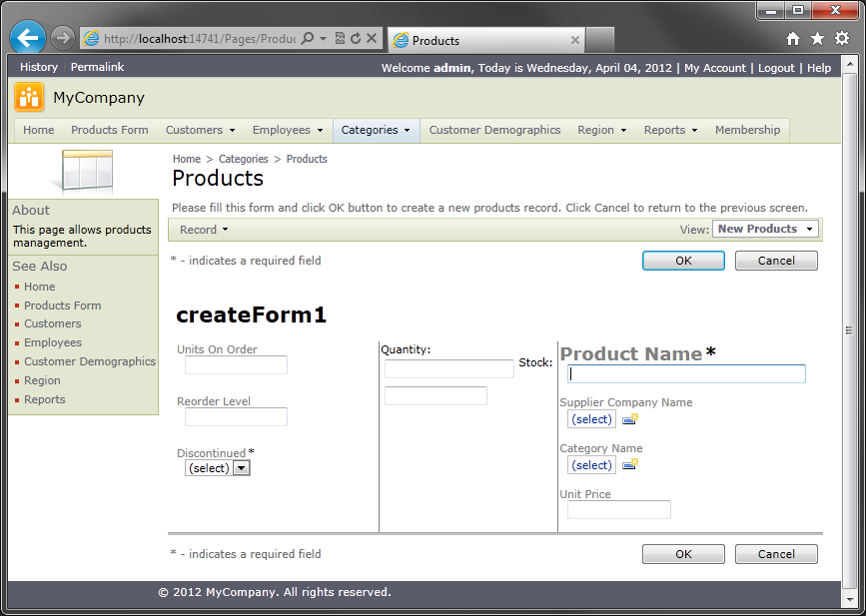Click the browser Back arrow button
The width and height of the screenshot is (866, 616).
pos(27,39)
